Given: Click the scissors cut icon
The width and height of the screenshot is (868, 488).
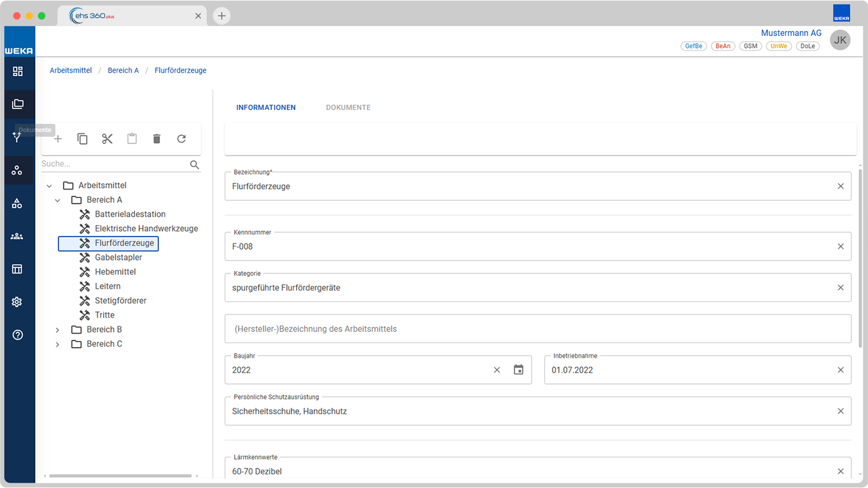Looking at the screenshot, I should 107,139.
